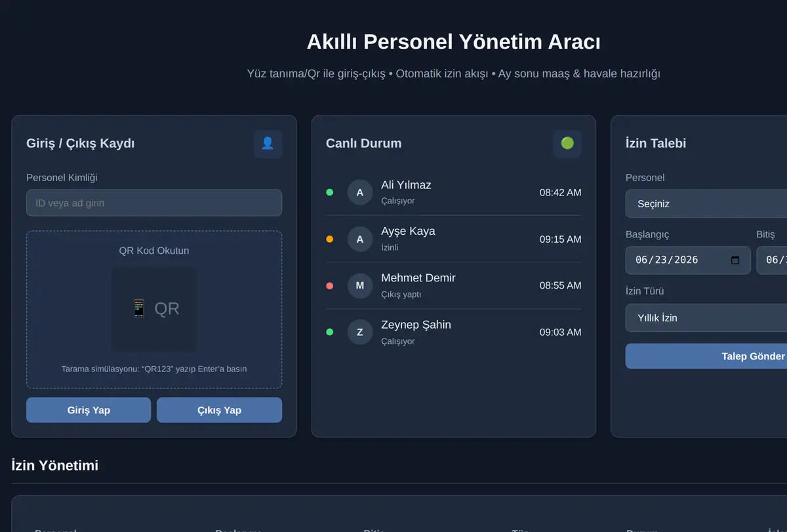The image size is (787, 532).
Task: Click Zeynep Şahin avatar circle
Action: click(360, 332)
